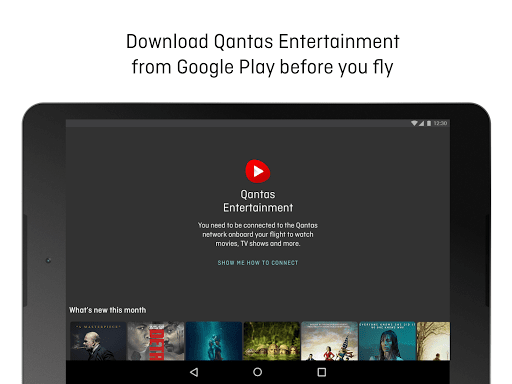This screenshot has width=512, height=384.
Task: Select the poster with red DETR lettering
Action: pyautogui.click(x=156, y=341)
